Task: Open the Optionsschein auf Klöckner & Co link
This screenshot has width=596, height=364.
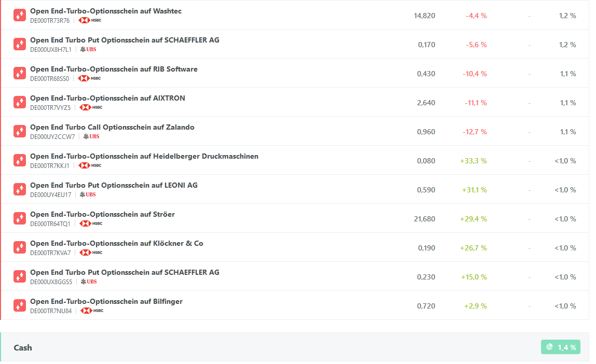Action: (x=117, y=243)
